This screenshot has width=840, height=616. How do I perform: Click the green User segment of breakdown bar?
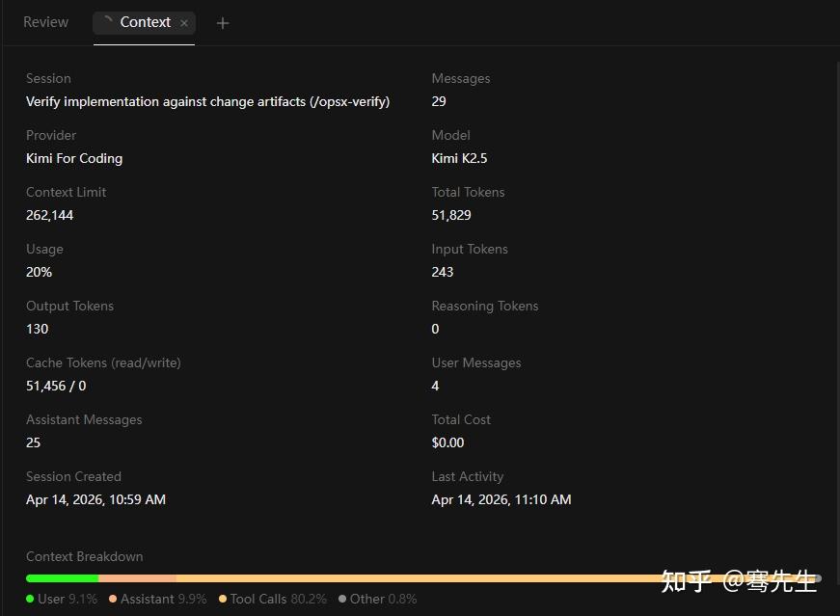coord(62,578)
